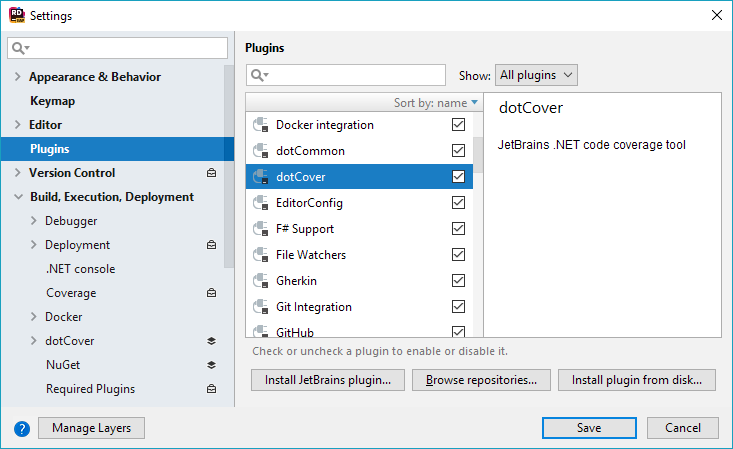This screenshot has width=733, height=449.
Task: Click the Coverage project-level icon
Action: (x=211, y=293)
